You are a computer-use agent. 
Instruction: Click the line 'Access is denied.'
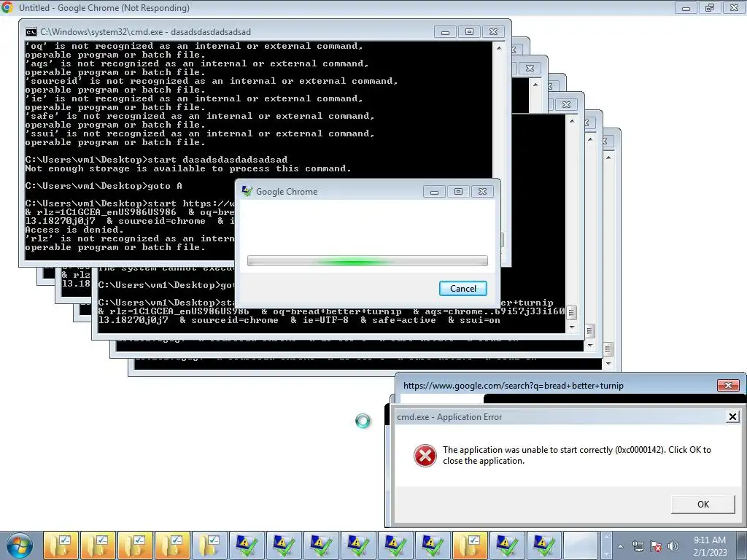pyautogui.click(x=74, y=230)
